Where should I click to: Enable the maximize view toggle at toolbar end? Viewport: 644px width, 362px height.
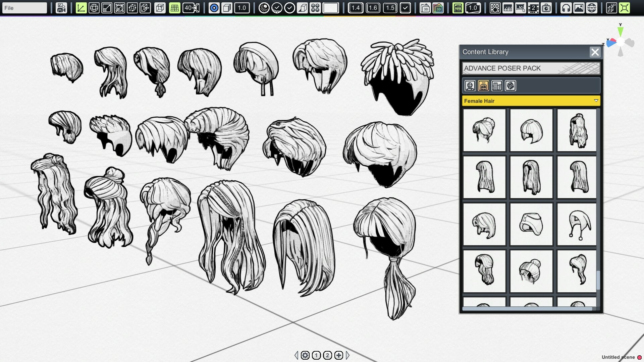coord(625,8)
